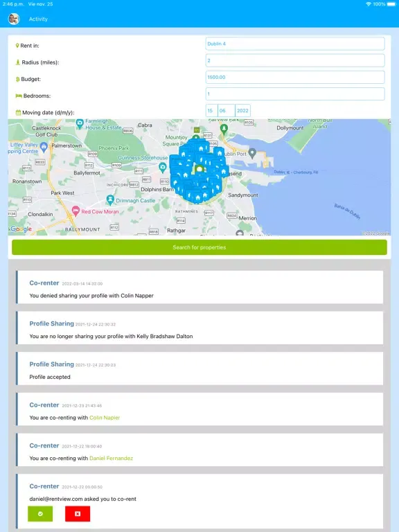
Task: Click the Search for properties button
Action: point(199,247)
